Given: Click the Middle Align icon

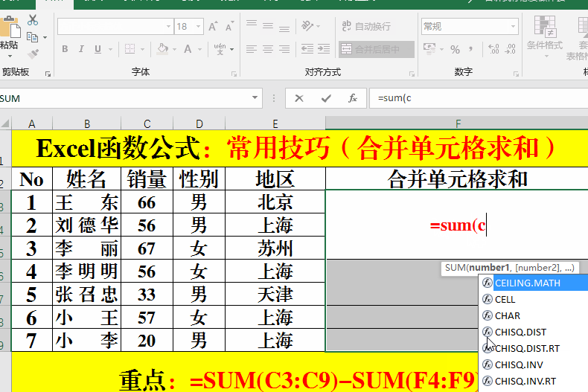Looking at the screenshot, I should [268, 26].
